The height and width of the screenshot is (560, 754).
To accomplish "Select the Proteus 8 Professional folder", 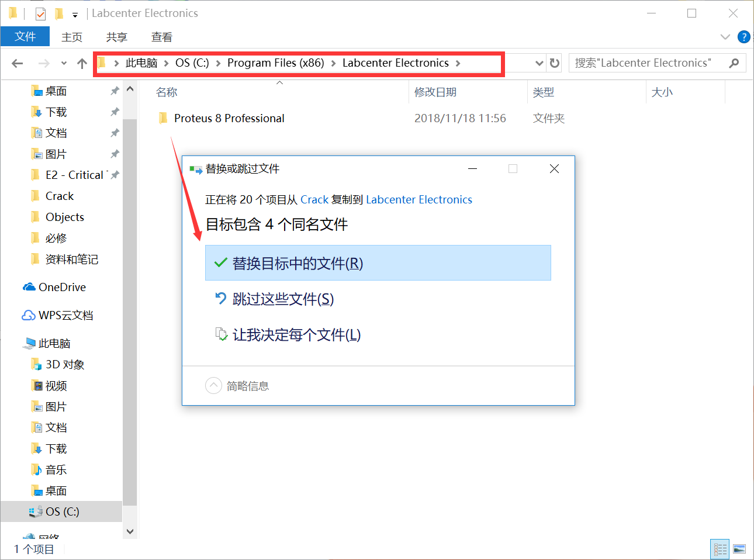I will 229,118.
